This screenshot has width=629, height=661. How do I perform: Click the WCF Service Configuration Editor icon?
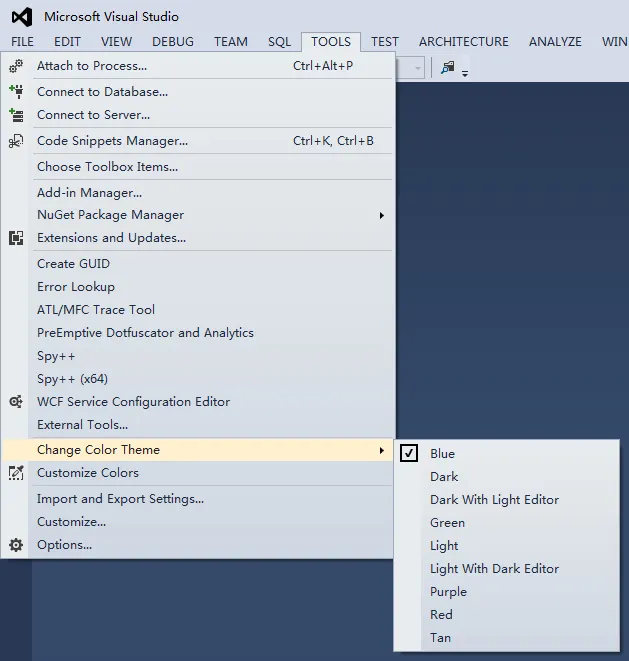click(x=16, y=402)
